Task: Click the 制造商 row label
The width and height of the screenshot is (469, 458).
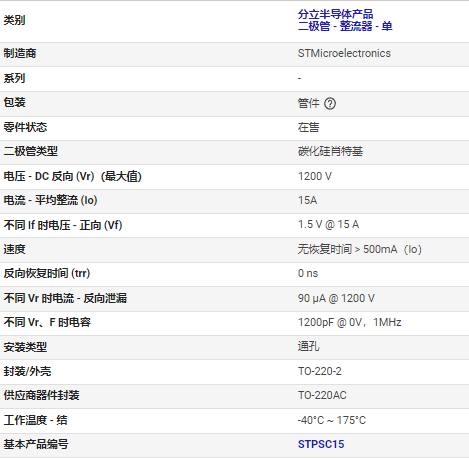Action: tap(20, 53)
